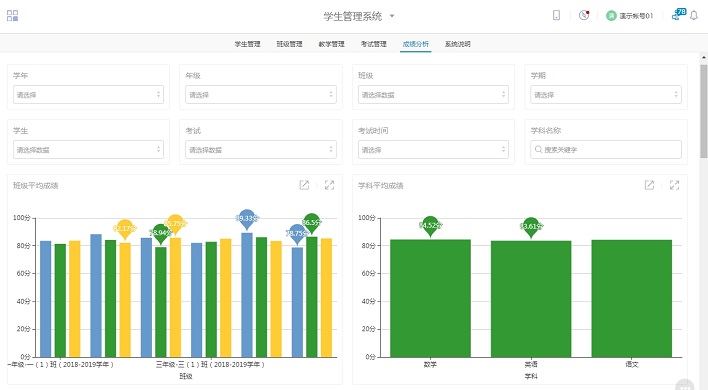Switch to the 教学管理 tab
Viewport: 708px width, 390px height.
click(x=331, y=44)
